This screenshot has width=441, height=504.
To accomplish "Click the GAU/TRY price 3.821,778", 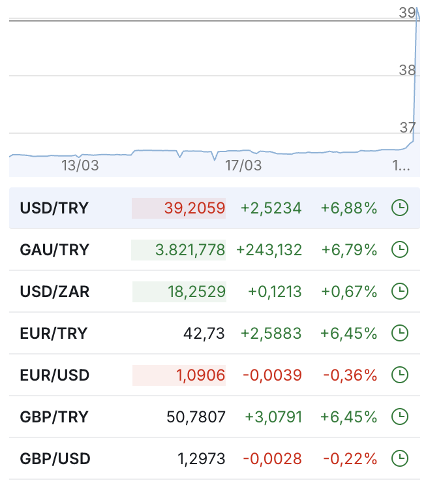I will pos(190,250).
